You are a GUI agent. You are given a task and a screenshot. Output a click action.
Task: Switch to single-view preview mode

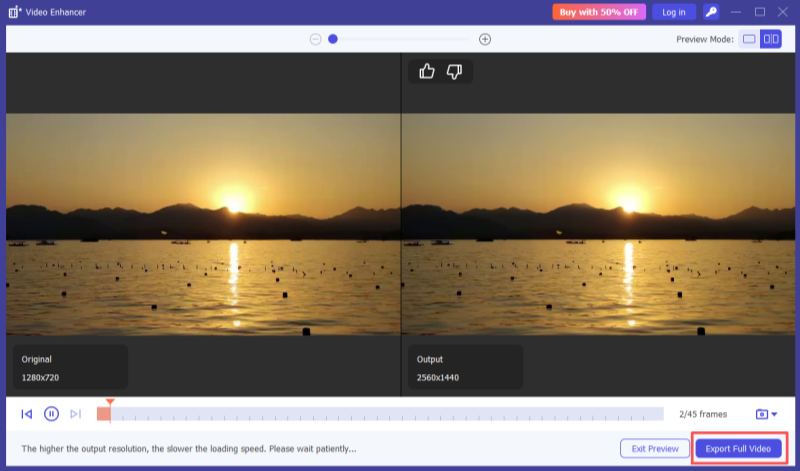tap(748, 39)
